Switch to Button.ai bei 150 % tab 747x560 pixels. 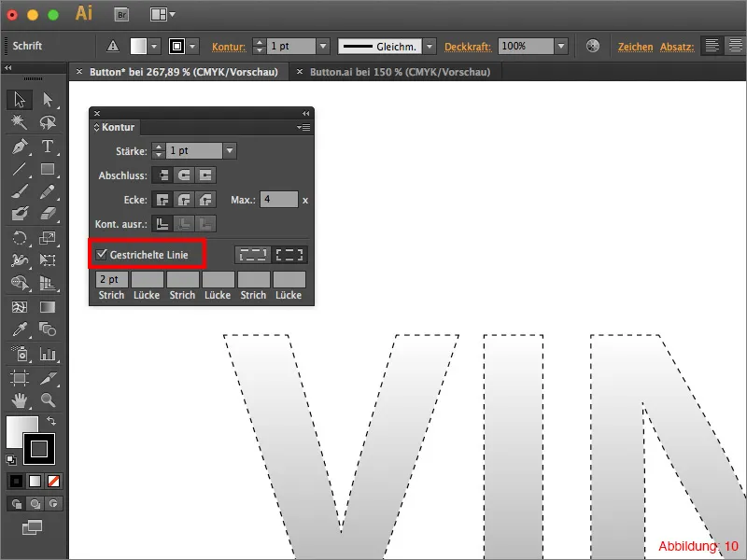click(x=400, y=72)
